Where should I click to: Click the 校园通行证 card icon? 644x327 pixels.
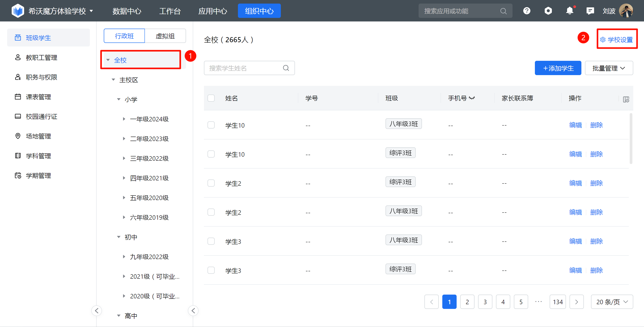18,116
